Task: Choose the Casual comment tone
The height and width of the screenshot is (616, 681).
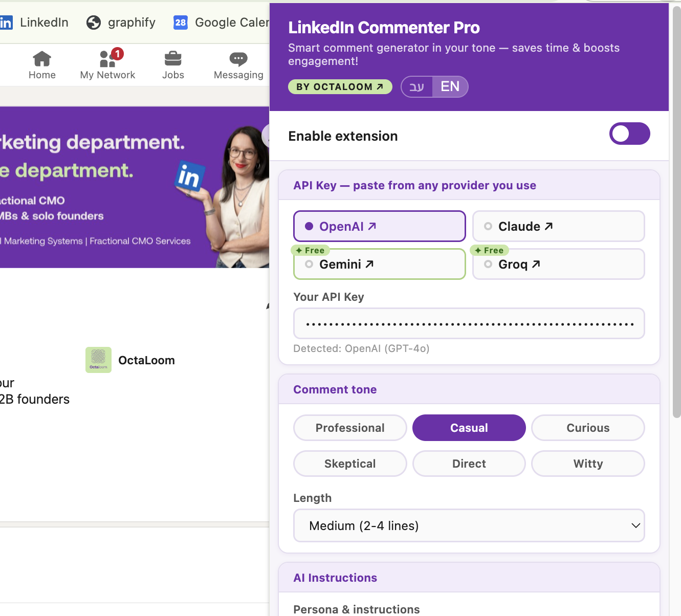Action: point(469,428)
